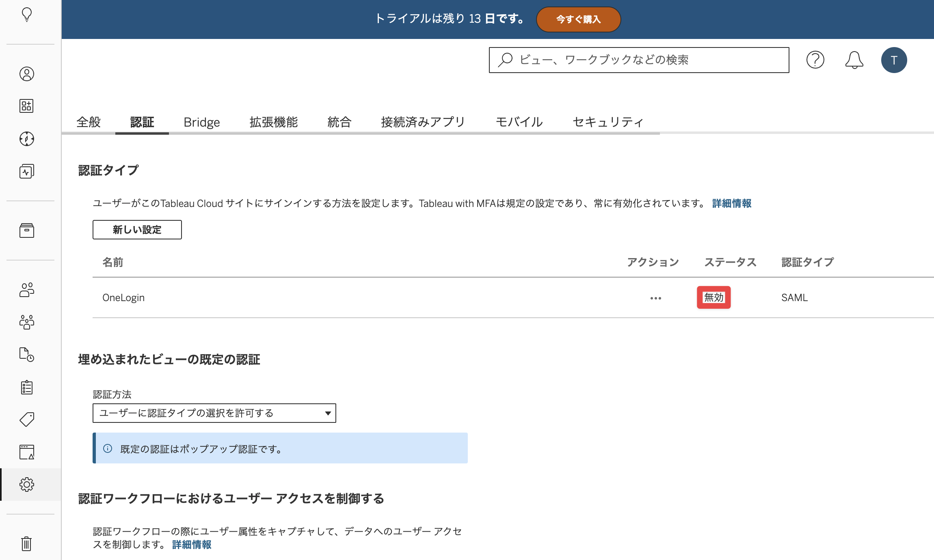Open the Users sidebar icon
The width and height of the screenshot is (934, 560).
point(27,290)
